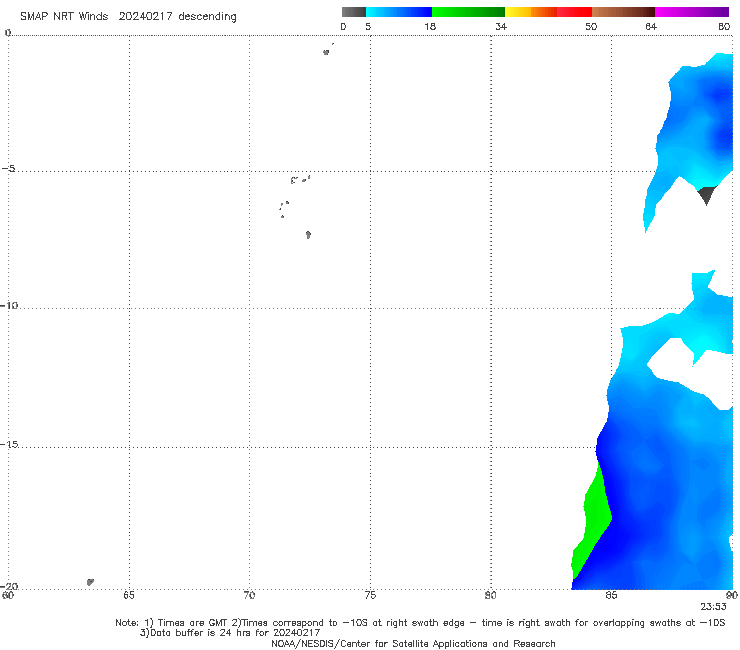Click the swath time stamp '23:53'
The height and width of the screenshot is (650, 740).
pos(713,607)
